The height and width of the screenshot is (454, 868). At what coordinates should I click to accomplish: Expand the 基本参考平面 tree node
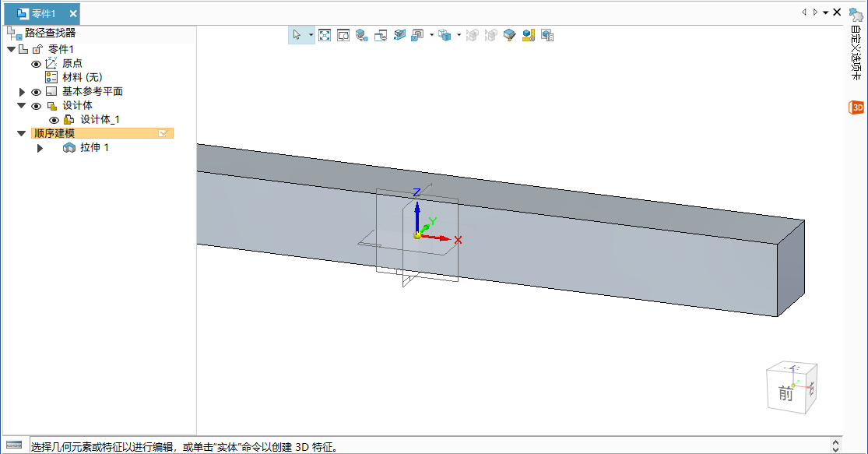23,92
